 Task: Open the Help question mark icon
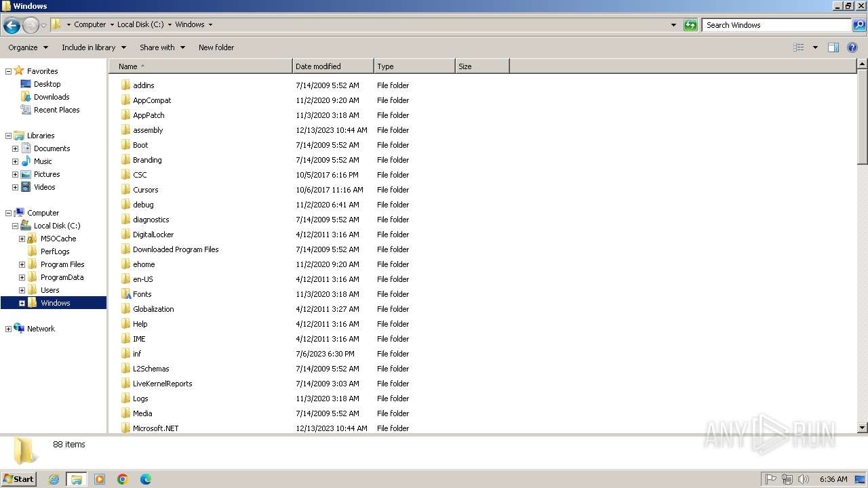[x=852, y=47]
